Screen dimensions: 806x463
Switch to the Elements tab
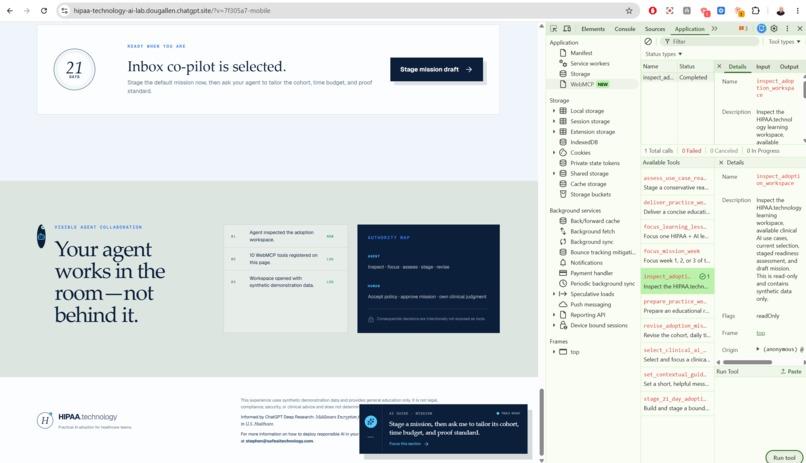point(593,29)
